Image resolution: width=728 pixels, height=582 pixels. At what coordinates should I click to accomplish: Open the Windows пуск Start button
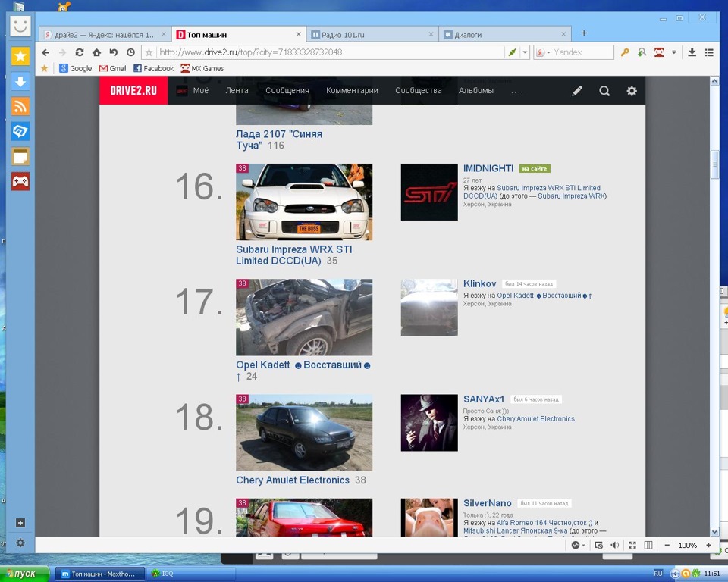[x=24, y=574]
